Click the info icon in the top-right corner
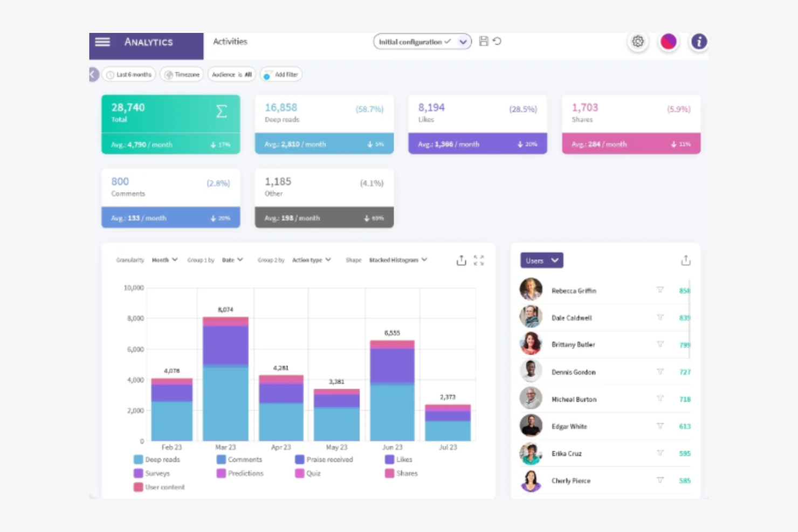The width and height of the screenshot is (798, 532). 699,42
